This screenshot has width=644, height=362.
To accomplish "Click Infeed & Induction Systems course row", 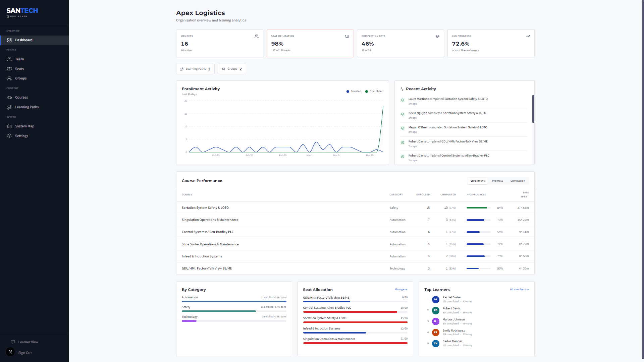I will coord(355,256).
